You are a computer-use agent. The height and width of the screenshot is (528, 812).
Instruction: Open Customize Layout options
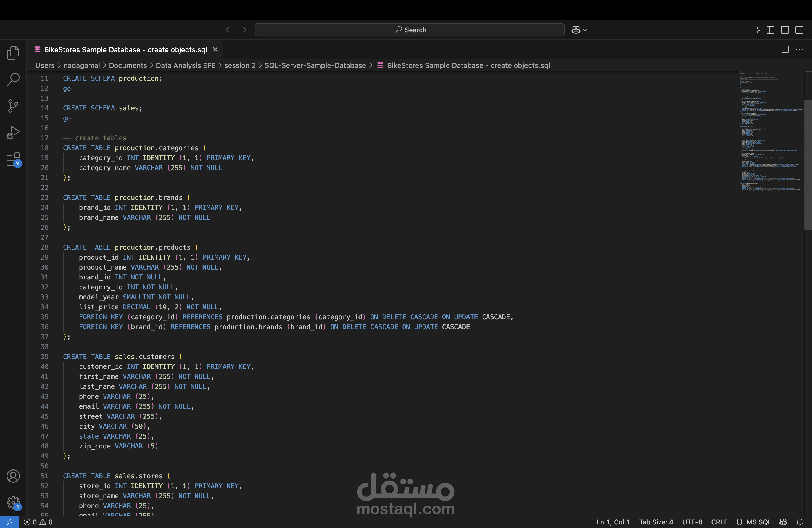[756, 30]
